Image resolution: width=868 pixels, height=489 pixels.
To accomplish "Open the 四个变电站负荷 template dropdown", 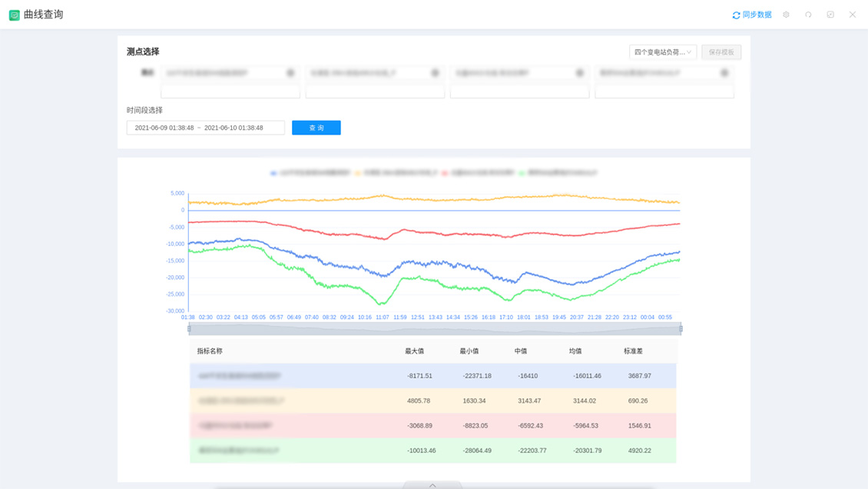I will coord(663,52).
